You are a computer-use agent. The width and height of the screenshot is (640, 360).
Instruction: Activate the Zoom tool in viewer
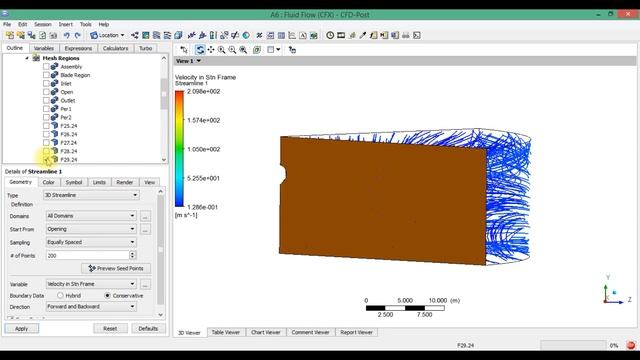click(x=221, y=50)
